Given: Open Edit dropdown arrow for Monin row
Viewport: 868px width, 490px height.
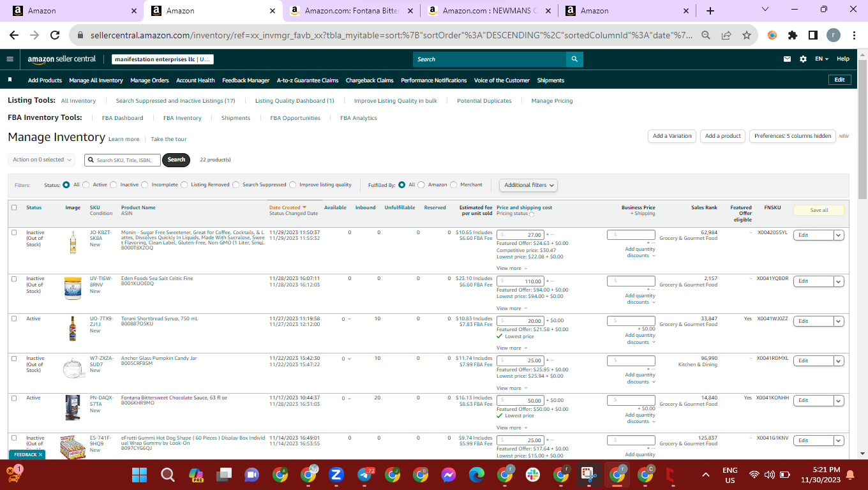Looking at the screenshot, I should (x=839, y=235).
